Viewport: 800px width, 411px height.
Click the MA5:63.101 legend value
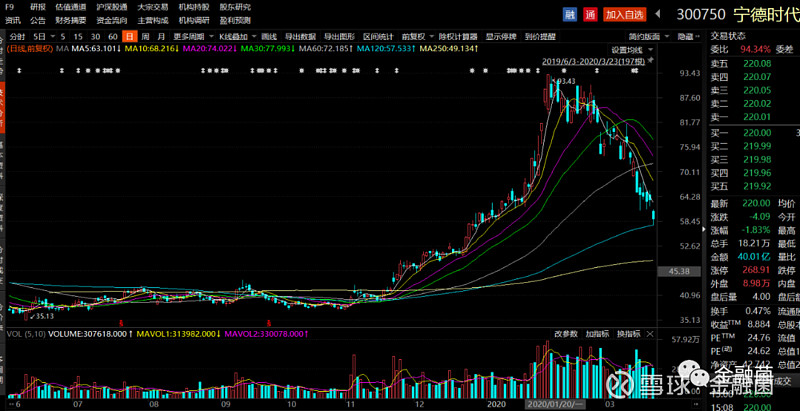(96, 49)
